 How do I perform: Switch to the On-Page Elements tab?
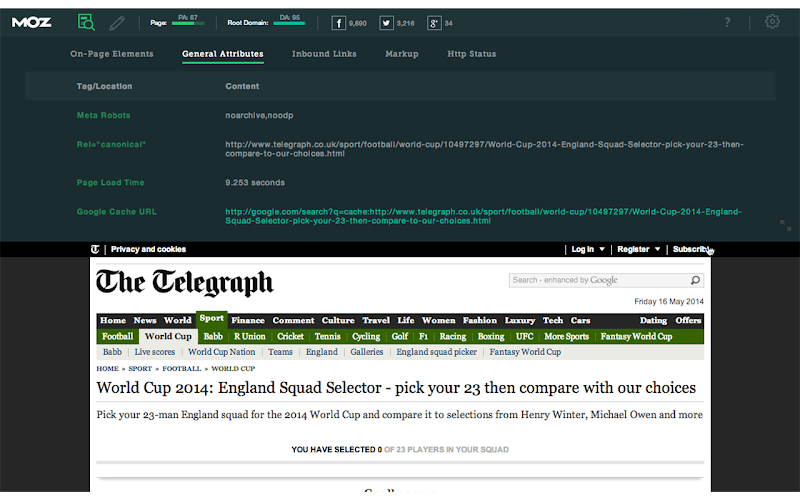[x=112, y=54]
